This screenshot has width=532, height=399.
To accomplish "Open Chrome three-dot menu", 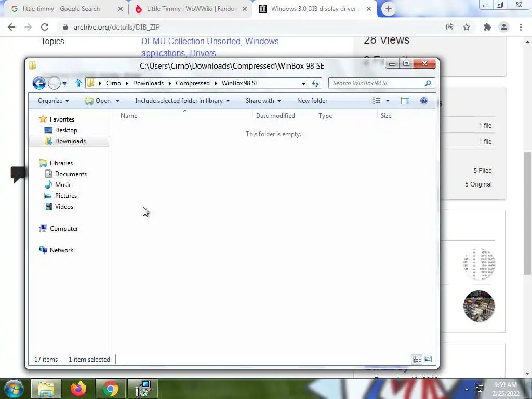I will [x=521, y=27].
